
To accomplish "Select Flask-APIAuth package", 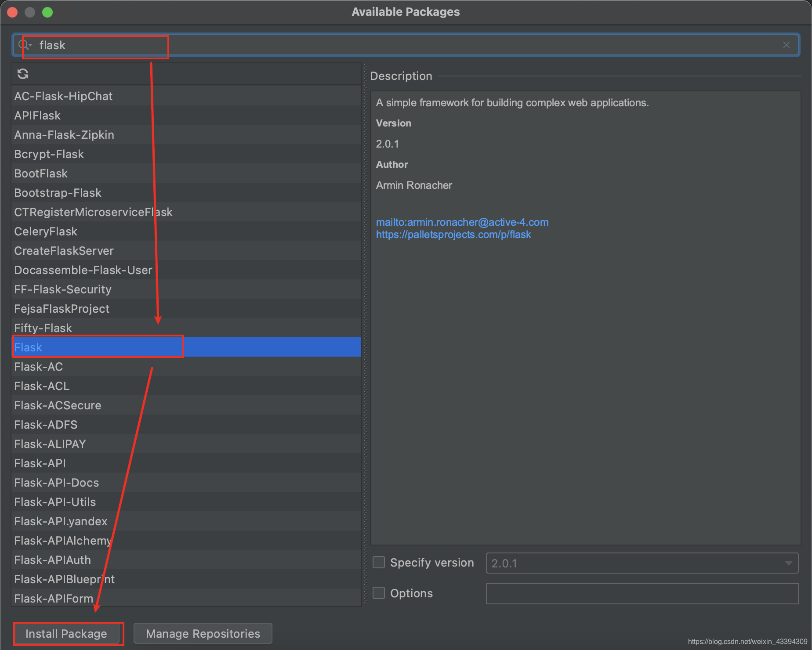I will (186, 560).
